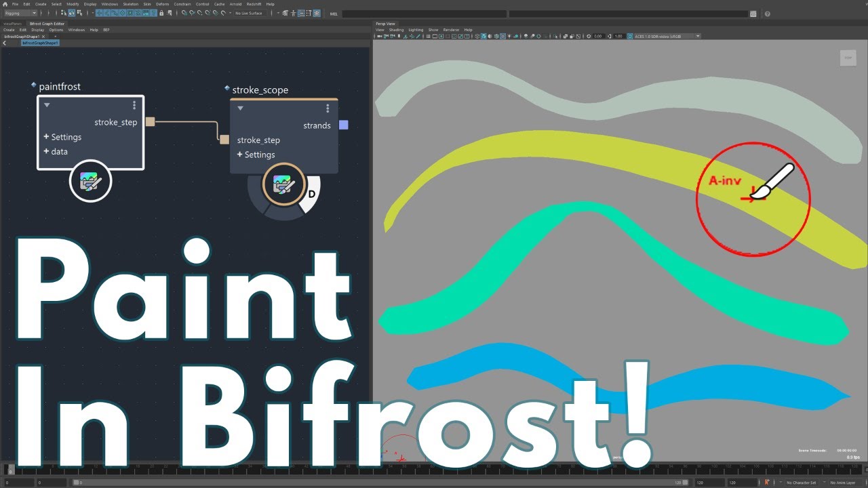Open the viewport Shading menu
This screenshot has width=868, height=488.
tap(396, 30)
